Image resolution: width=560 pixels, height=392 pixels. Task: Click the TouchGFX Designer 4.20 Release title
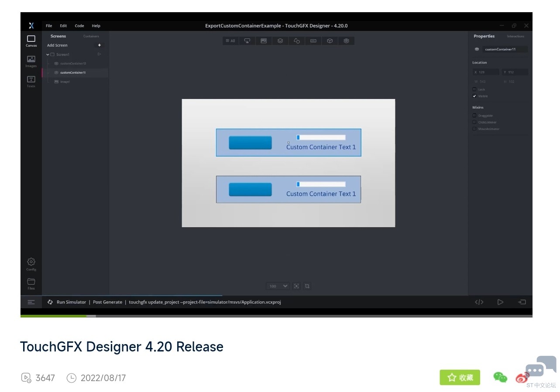point(122,347)
